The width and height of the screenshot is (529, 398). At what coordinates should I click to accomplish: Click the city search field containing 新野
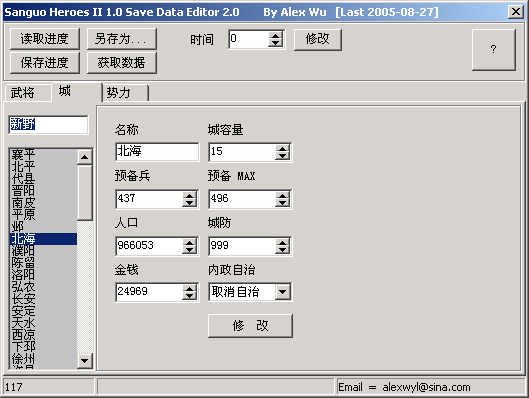coord(48,125)
